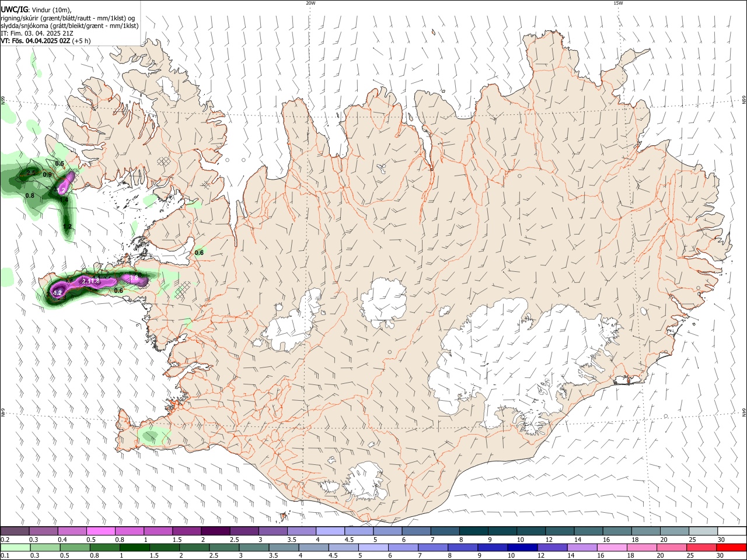Click the 2.5 precipitation value in the Westfjords
The height and width of the screenshot is (560, 747).
[x=31, y=173]
